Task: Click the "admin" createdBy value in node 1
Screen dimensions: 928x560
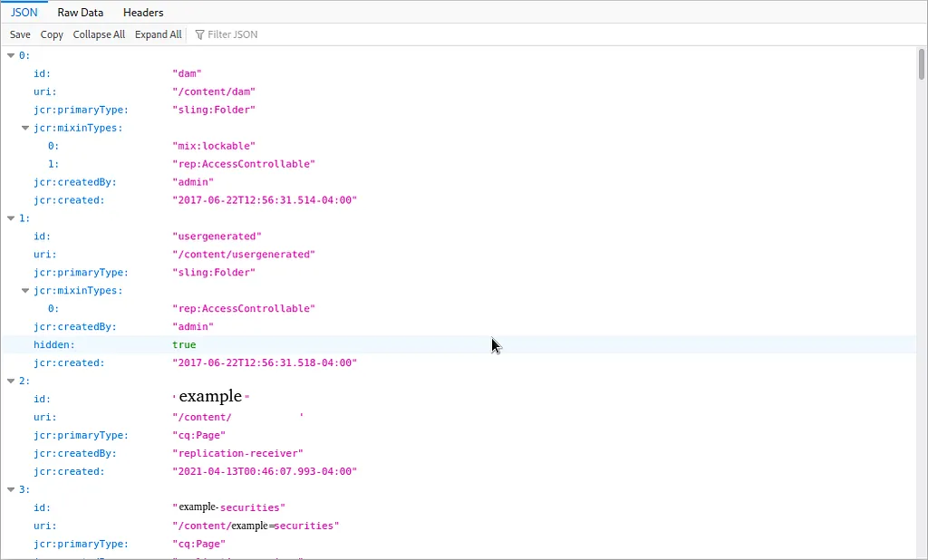Action: point(193,327)
